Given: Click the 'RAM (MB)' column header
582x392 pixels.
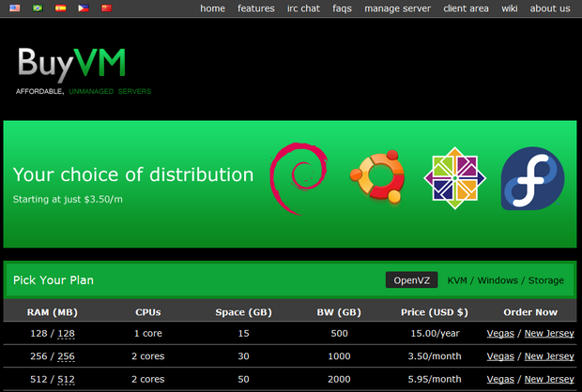Looking at the screenshot, I should pos(53,312).
